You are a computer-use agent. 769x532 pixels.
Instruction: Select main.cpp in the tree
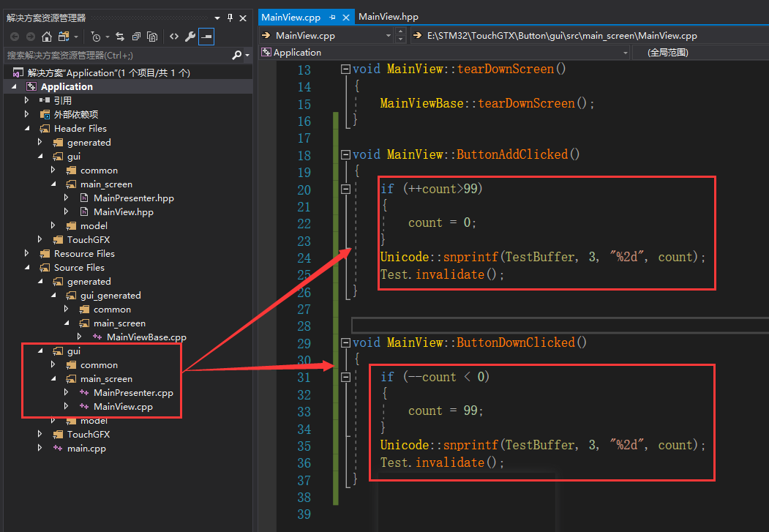[86, 449]
